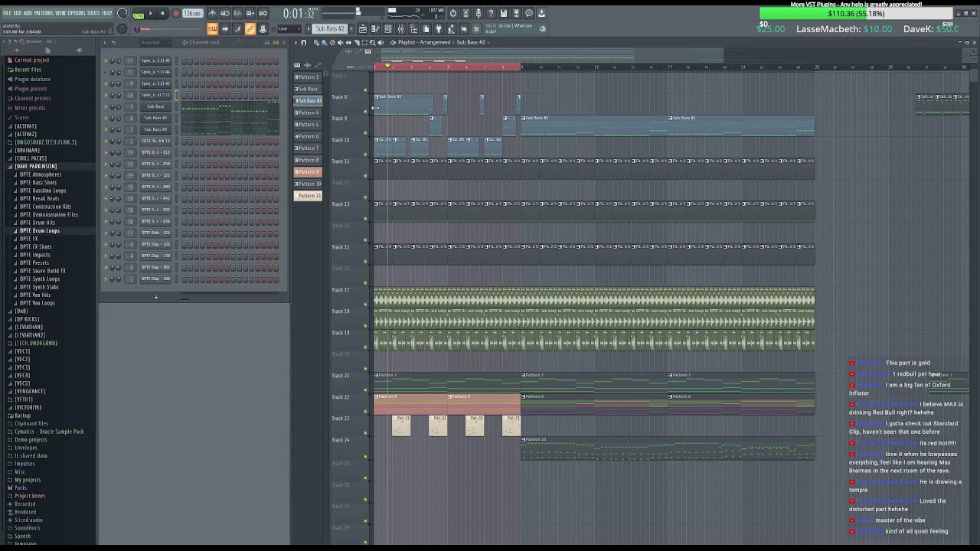This screenshot has width=980, height=551.
Task: Toggle the Playlist magnet snap icon
Action: (304, 43)
